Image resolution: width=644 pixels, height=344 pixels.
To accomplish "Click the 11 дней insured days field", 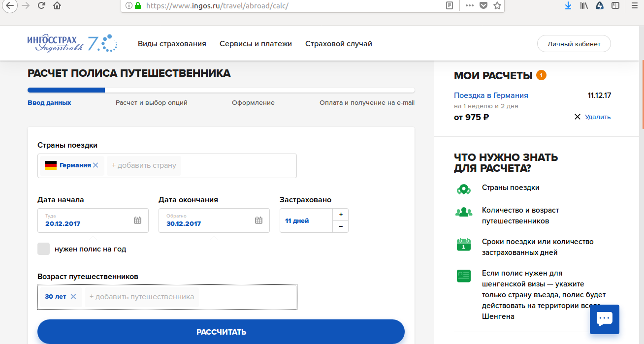I will click(306, 220).
